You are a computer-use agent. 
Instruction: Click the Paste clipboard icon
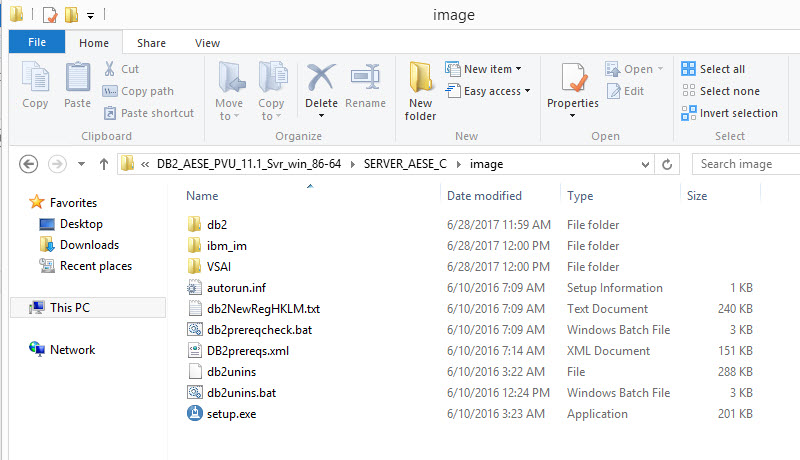click(x=77, y=80)
